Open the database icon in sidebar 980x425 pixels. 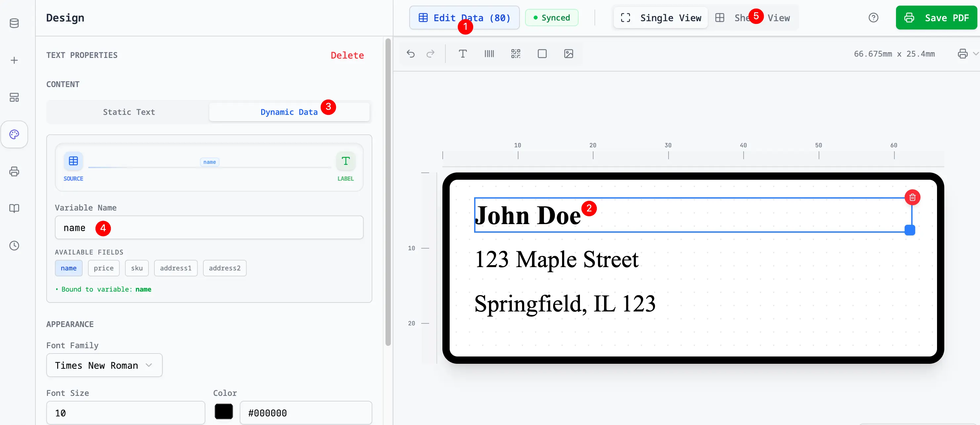pos(14,23)
